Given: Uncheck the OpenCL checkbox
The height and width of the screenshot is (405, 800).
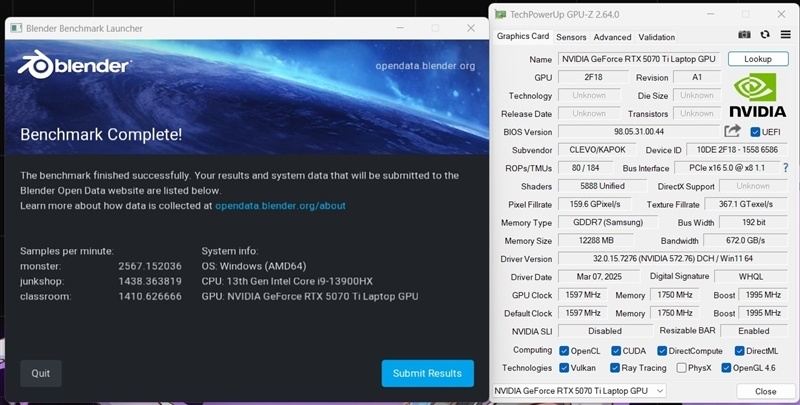Looking at the screenshot, I should click(x=564, y=351).
